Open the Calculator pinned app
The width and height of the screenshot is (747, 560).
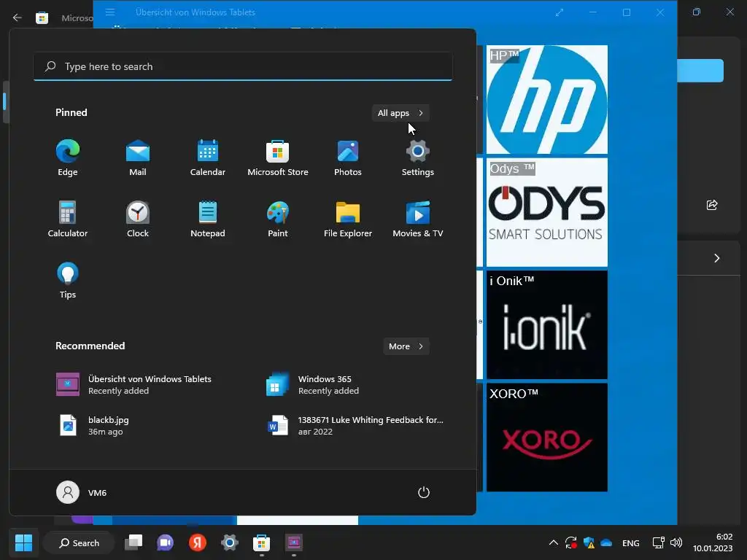point(68,219)
